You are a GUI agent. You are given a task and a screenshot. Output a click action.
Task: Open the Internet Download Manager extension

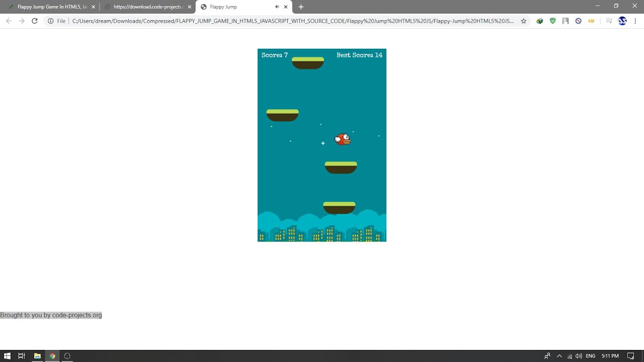[x=539, y=21]
